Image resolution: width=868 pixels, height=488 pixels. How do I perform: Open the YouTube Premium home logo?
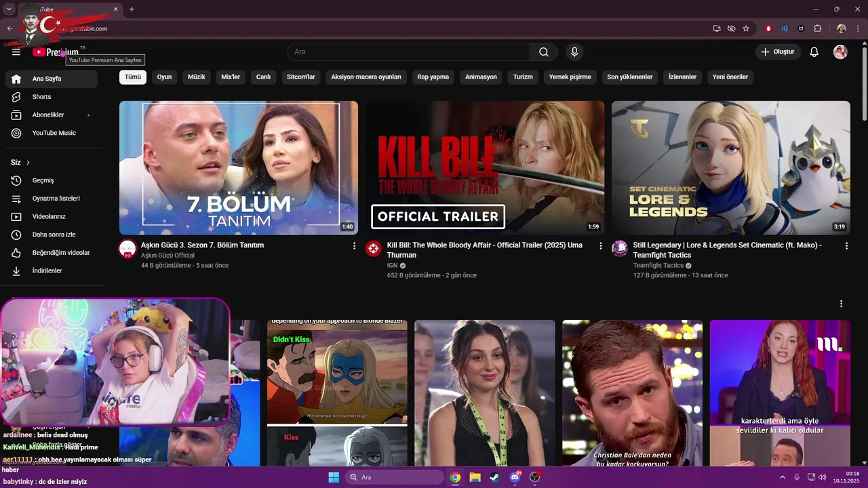[x=56, y=52]
